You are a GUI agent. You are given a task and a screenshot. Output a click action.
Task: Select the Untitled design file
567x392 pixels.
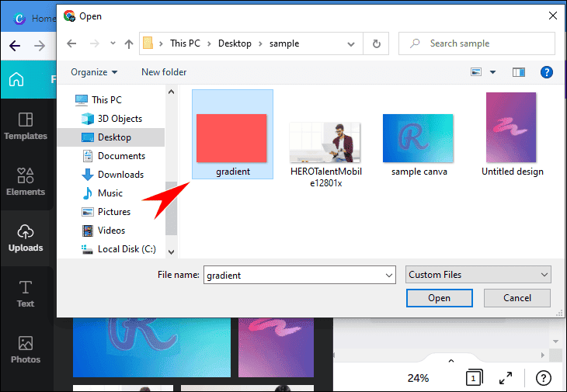(x=512, y=134)
